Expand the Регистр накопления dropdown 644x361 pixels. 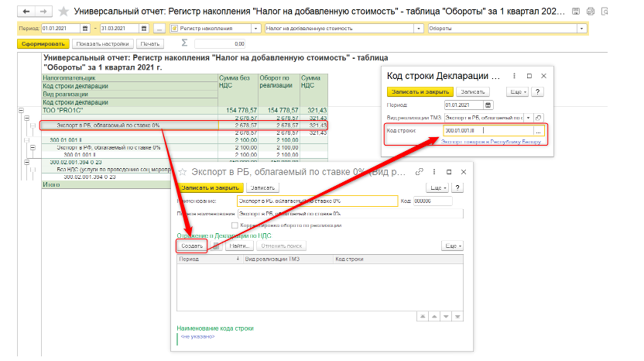pos(256,29)
